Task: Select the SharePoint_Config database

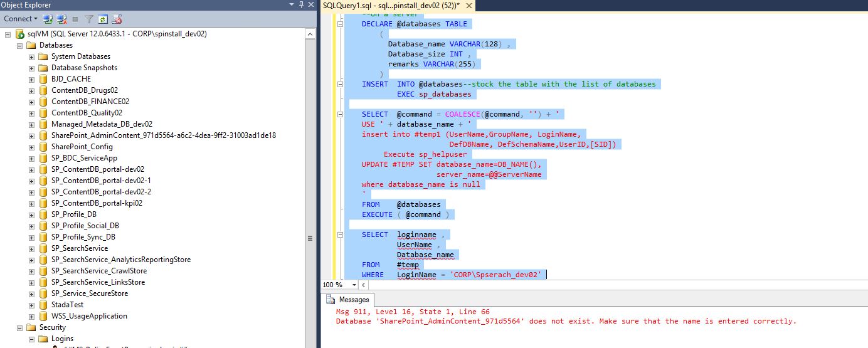Action: coord(82,147)
